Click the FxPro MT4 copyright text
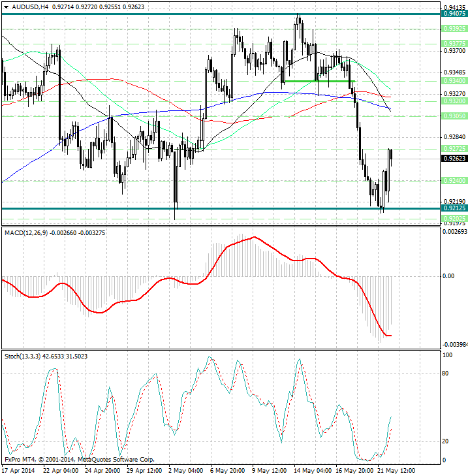This screenshot has height=476, width=468. click(80, 460)
